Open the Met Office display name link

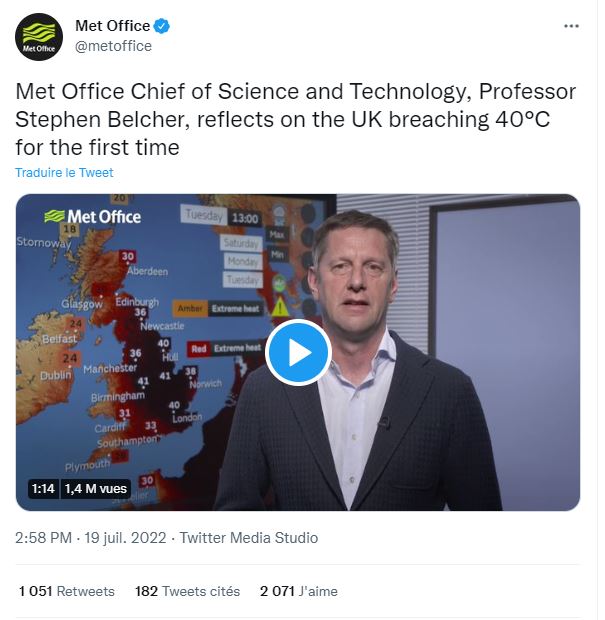pos(112,26)
